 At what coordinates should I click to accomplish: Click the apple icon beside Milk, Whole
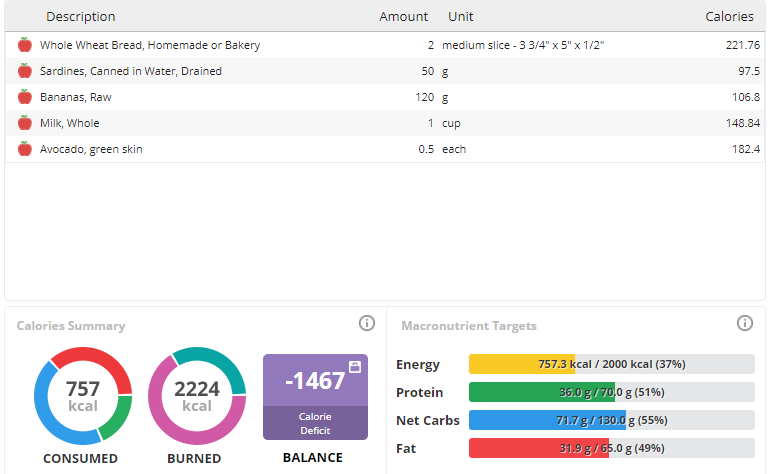pyautogui.click(x=24, y=123)
